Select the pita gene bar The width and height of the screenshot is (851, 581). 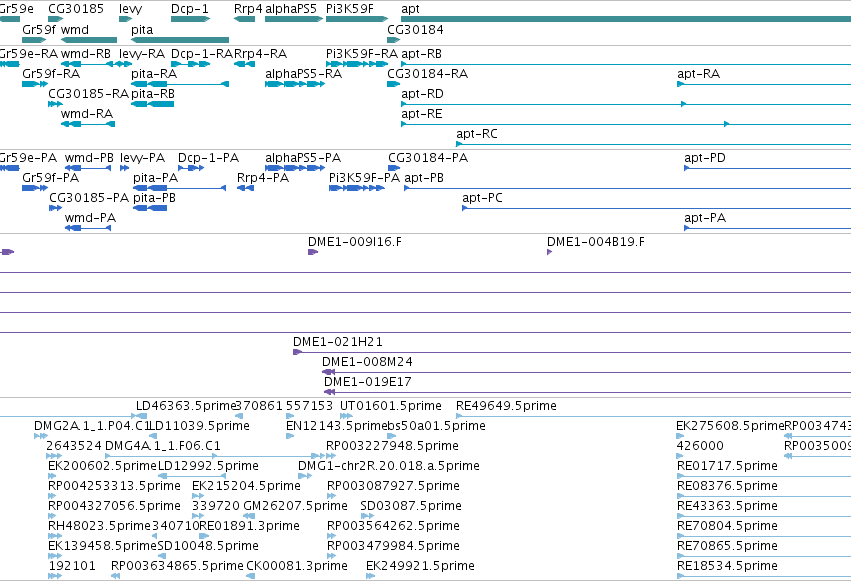pyautogui.click(x=180, y=40)
